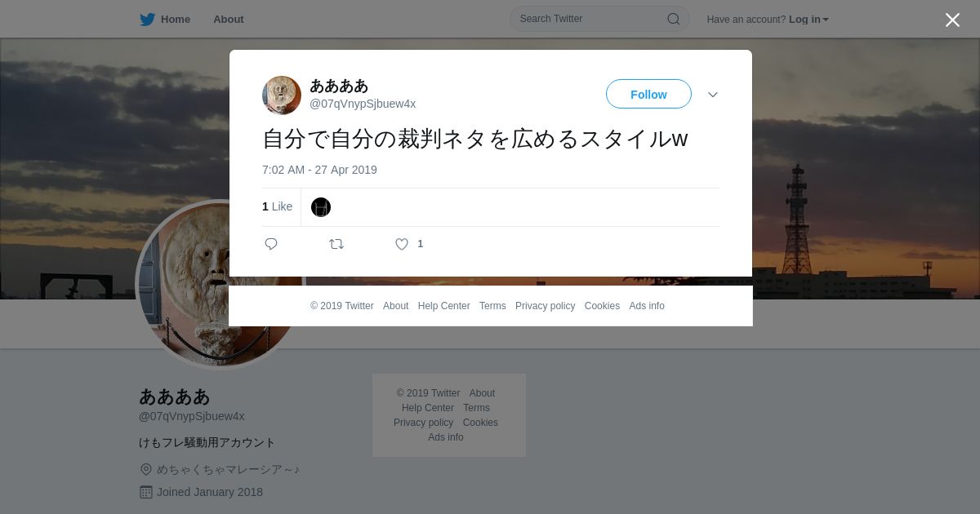Close the tweet overlay with X
The height and width of the screenshot is (514, 980).
(x=952, y=20)
